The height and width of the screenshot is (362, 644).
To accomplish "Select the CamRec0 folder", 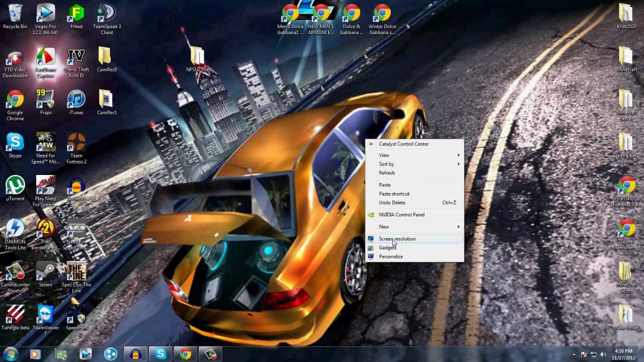I will tap(107, 60).
